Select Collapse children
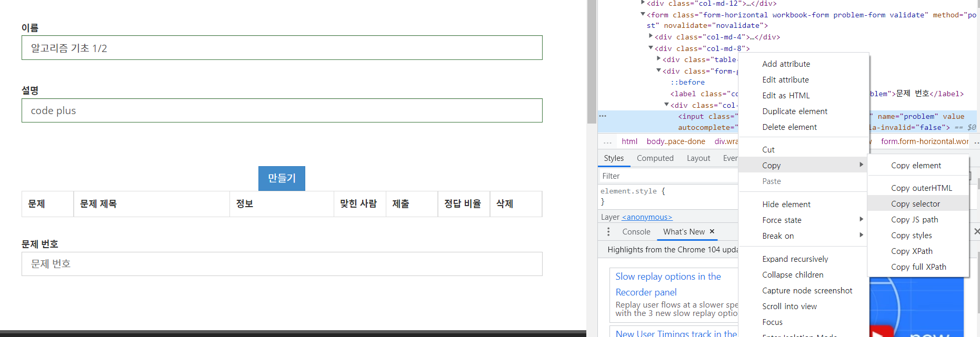Viewport: 980px width, 337px height. pyautogui.click(x=793, y=275)
